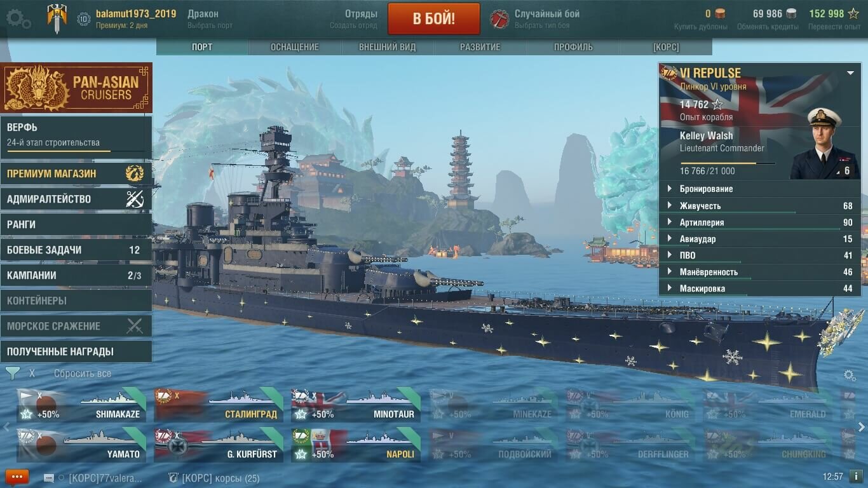Open the battle type selection icon
This screenshot has width=868, height=488.
tap(500, 19)
